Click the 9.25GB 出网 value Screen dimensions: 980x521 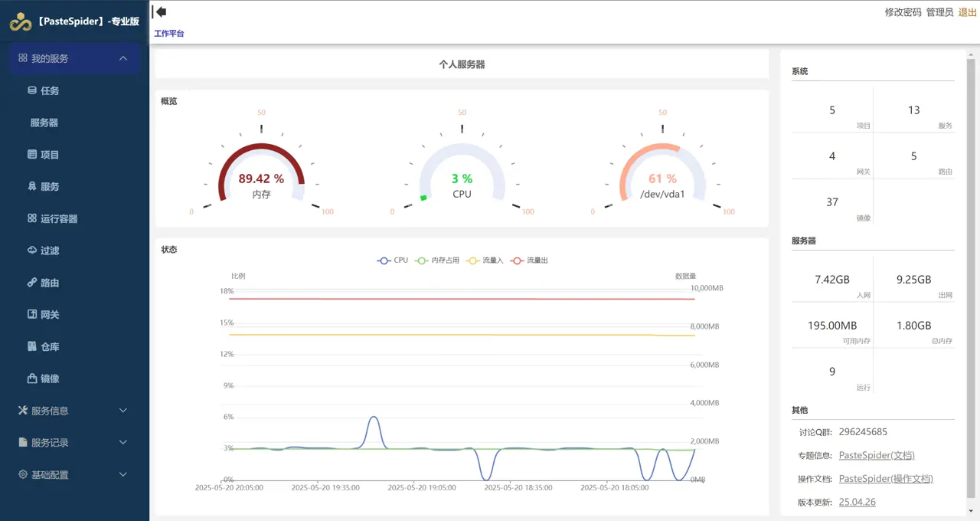pyautogui.click(x=914, y=280)
